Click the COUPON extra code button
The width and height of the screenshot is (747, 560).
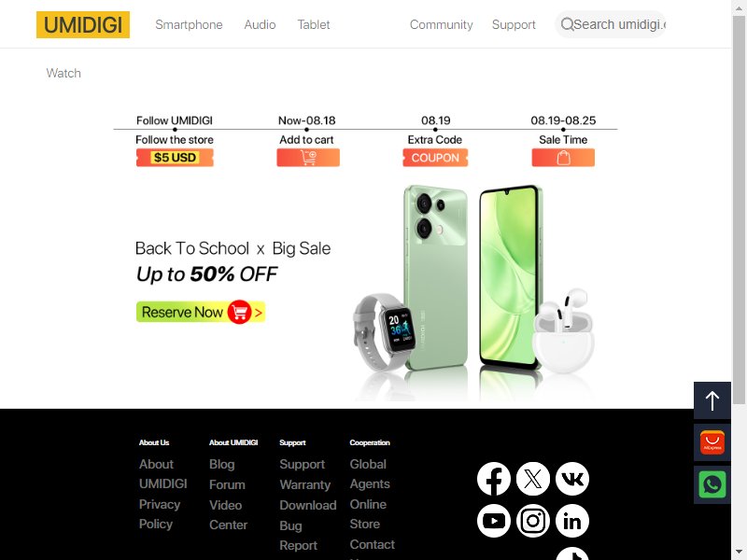pyautogui.click(x=435, y=158)
